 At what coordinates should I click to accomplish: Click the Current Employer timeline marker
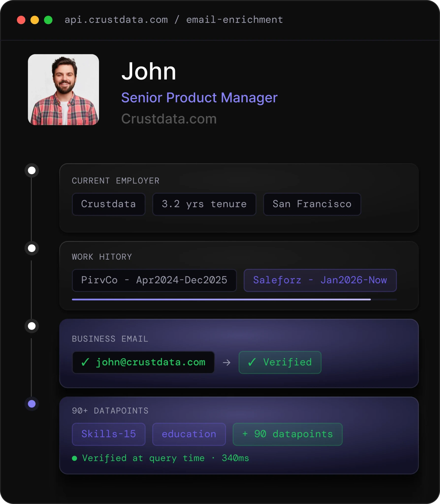click(32, 170)
